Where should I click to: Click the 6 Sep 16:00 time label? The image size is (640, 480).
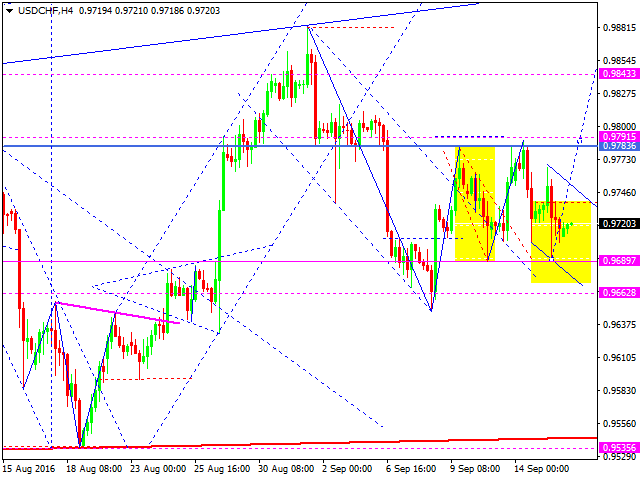tap(411, 469)
